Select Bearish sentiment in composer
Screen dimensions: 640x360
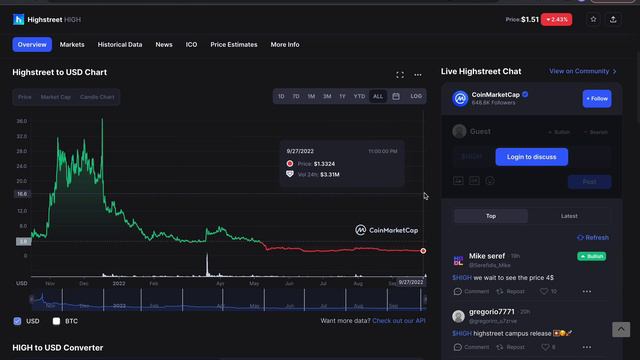point(596,132)
